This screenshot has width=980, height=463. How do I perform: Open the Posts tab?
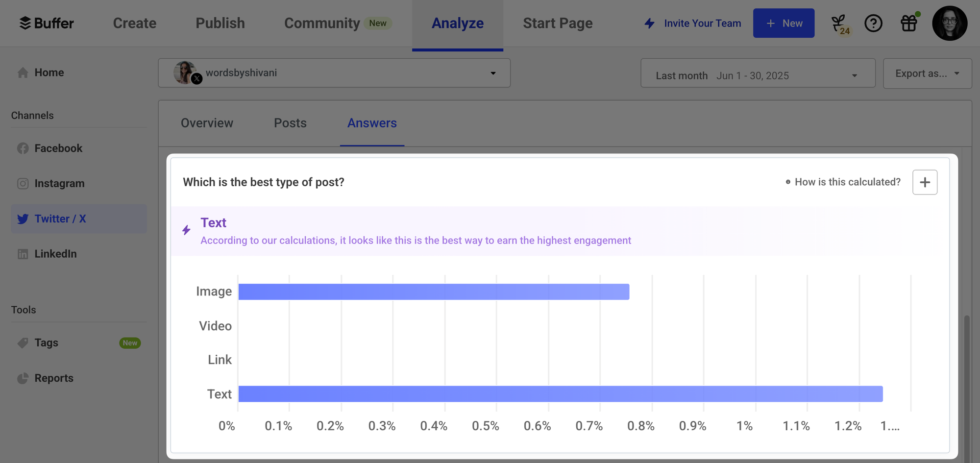290,123
